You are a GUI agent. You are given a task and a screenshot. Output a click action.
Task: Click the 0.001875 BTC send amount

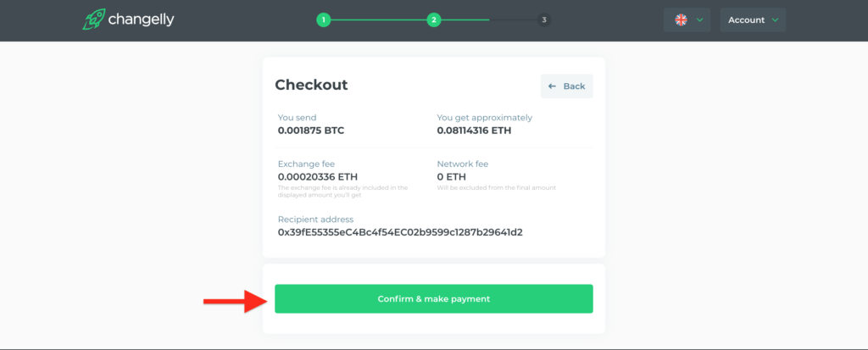(x=311, y=131)
